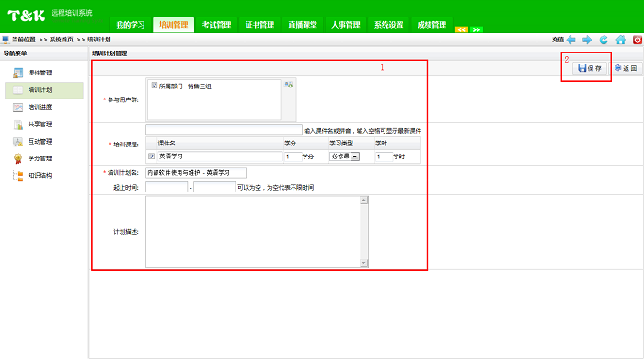
Task: Select 学分管理 medal icon
Action: tap(17, 158)
